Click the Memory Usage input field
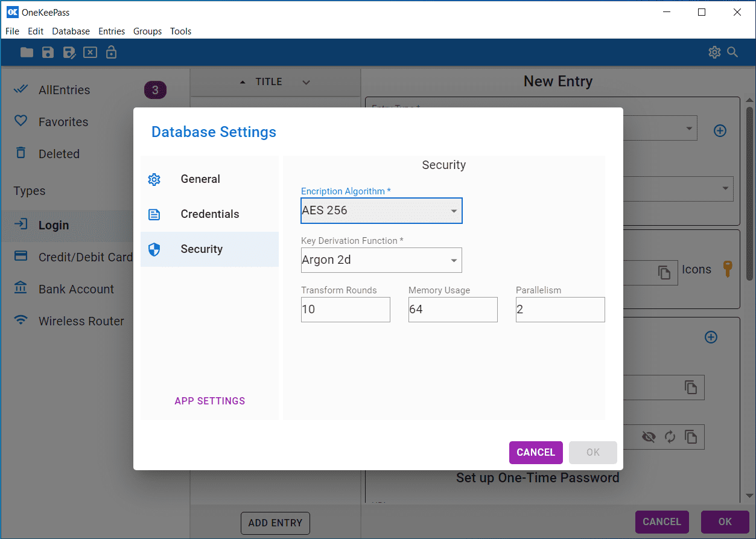The width and height of the screenshot is (756, 539). 453,310
